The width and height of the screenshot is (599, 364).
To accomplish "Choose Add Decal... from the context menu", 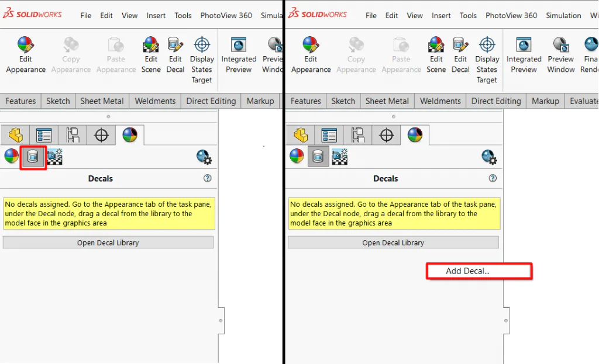I will pyautogui.click(x=479, y=271).
